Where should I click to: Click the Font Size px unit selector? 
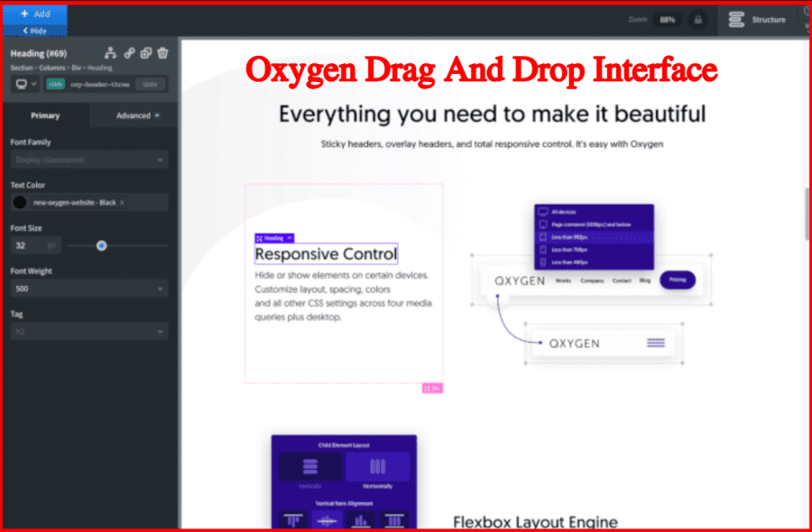(x=51, y=245)
